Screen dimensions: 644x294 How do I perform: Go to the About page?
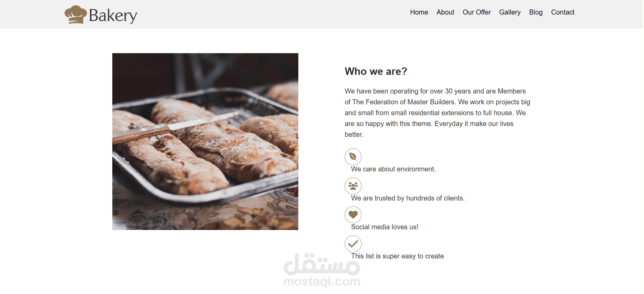pyautogui.click(x=445, y=12)
